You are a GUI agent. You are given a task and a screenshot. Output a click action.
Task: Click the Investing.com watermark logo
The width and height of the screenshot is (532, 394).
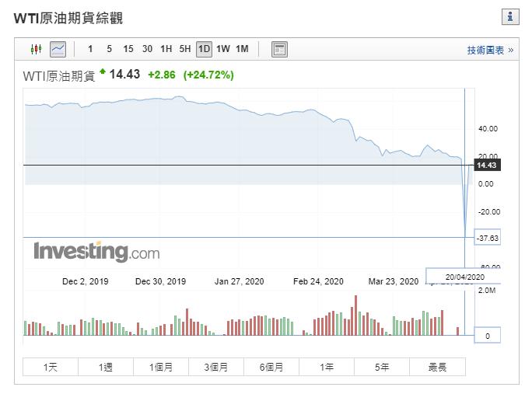(x=96, y=252)
